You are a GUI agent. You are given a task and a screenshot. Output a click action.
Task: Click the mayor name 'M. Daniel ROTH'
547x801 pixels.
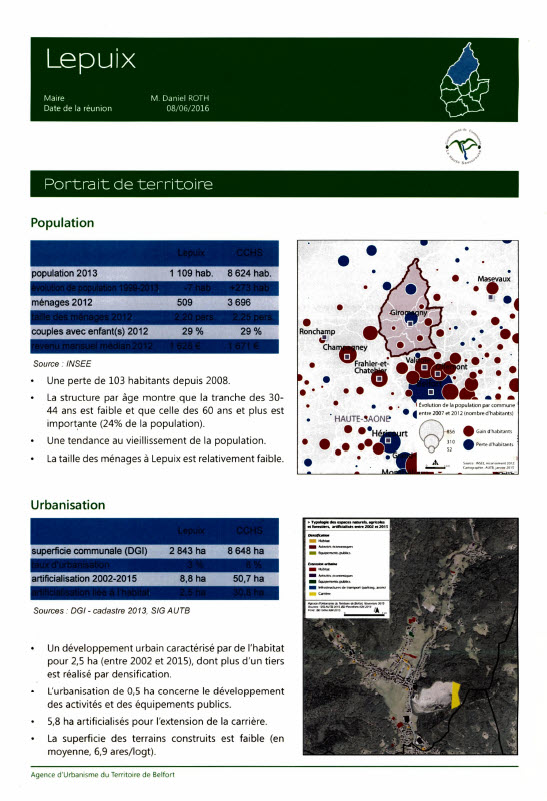[180, 98]
